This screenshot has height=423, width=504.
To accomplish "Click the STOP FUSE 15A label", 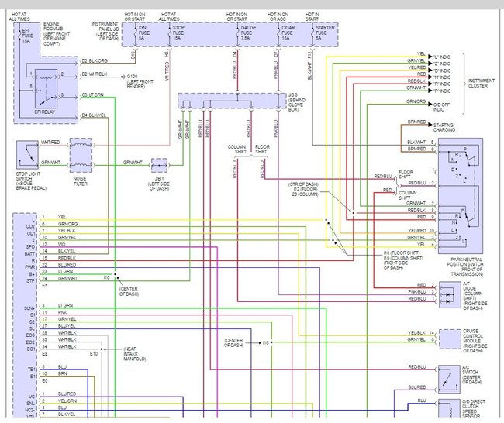I will point(178,33).
